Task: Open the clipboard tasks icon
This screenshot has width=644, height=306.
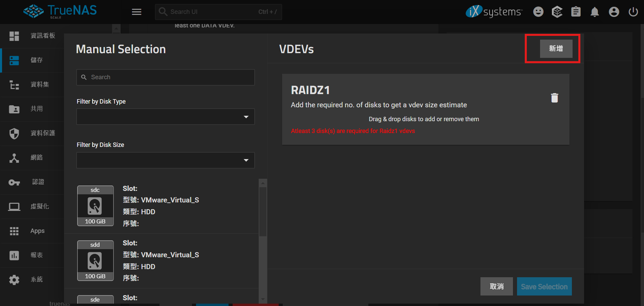Action: pyautogui.click(x=576, y=12)
